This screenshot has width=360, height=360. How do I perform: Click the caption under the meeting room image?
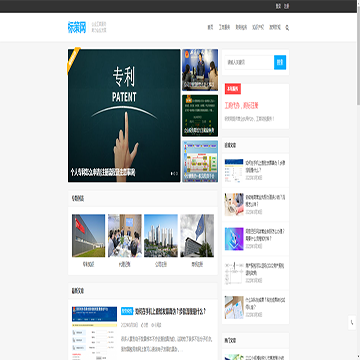(x=125, y=264)
